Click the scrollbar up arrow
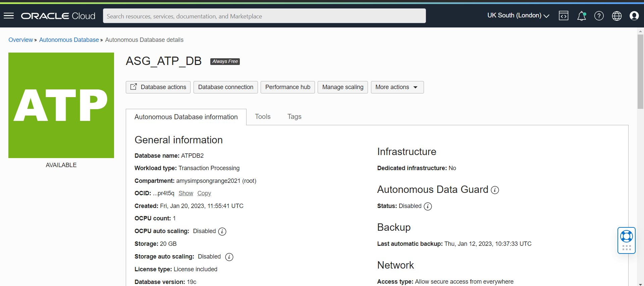644x286 pixels. point(640,31)
